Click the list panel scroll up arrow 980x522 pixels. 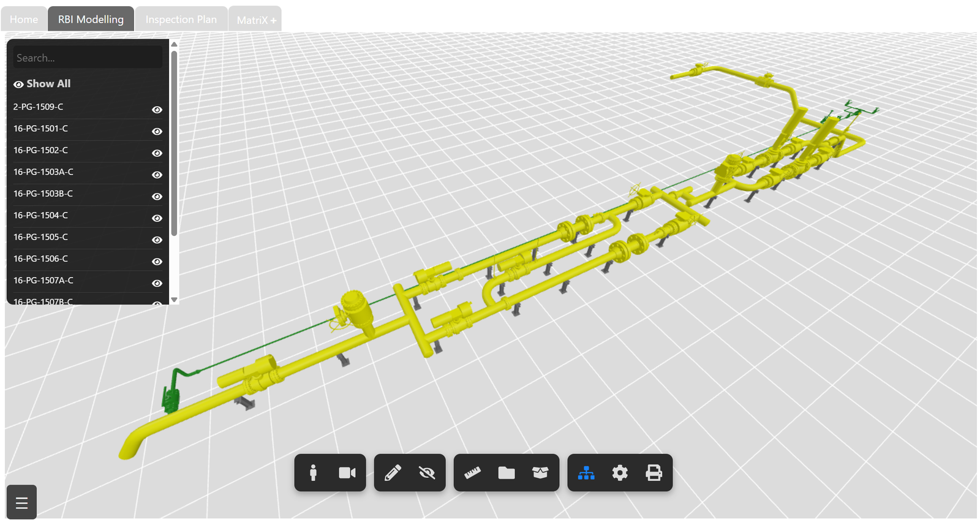pos(174,44)
